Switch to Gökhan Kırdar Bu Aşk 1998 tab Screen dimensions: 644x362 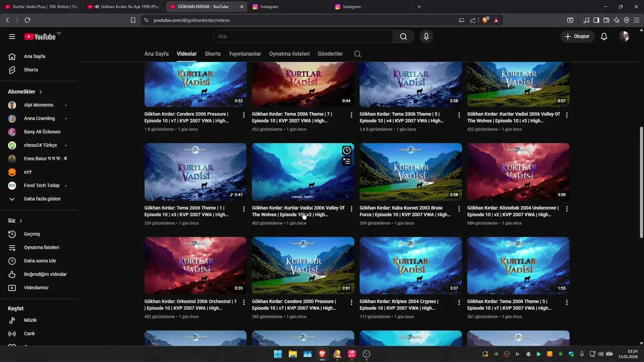pyautogui.click(x=123, y=7)
